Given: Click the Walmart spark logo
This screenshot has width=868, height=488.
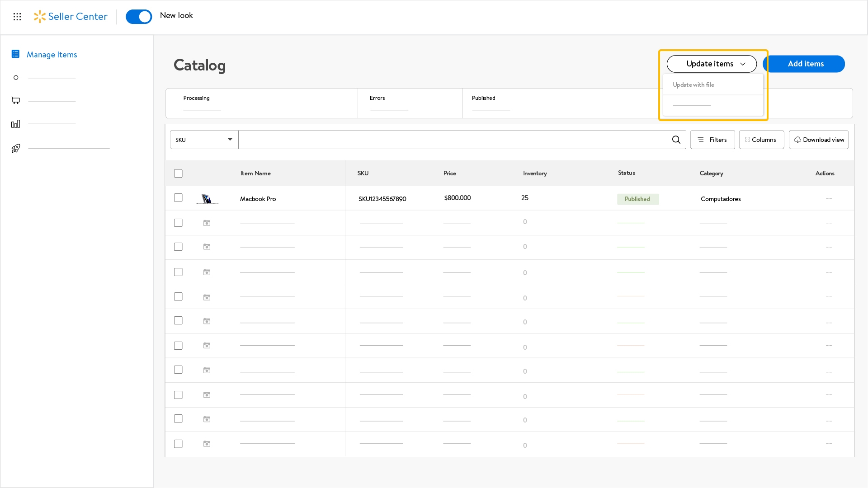Looking at the screenshot, I should point(40,17).
